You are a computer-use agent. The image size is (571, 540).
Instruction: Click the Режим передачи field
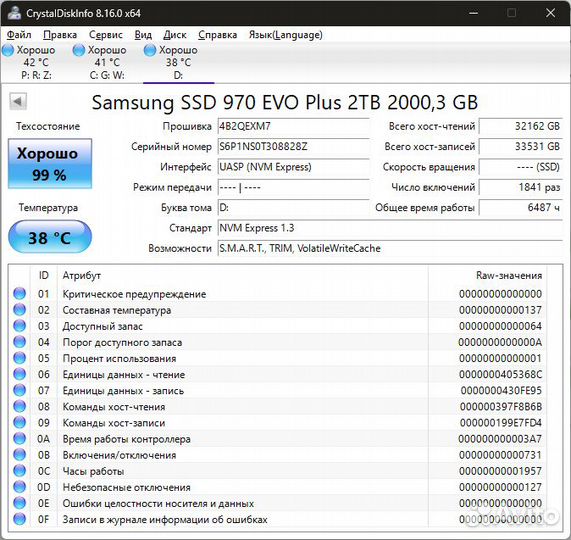[294, 188]
